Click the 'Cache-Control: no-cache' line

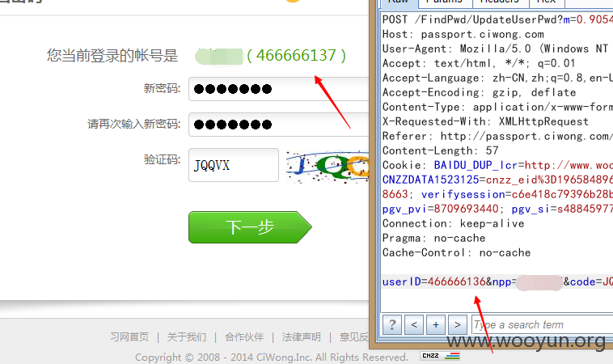point(456,252)
